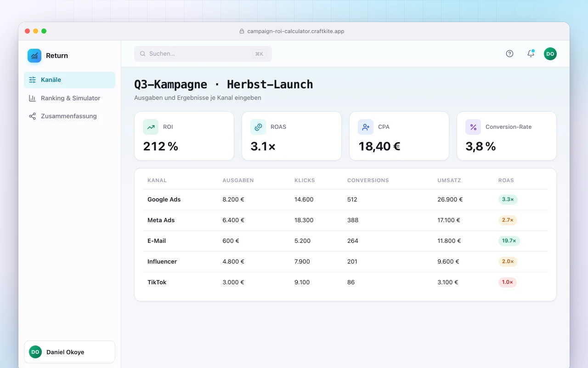This screenshot has width=588, height=368.
Task: Open the notifications bell icon
Action: (531, 54)
